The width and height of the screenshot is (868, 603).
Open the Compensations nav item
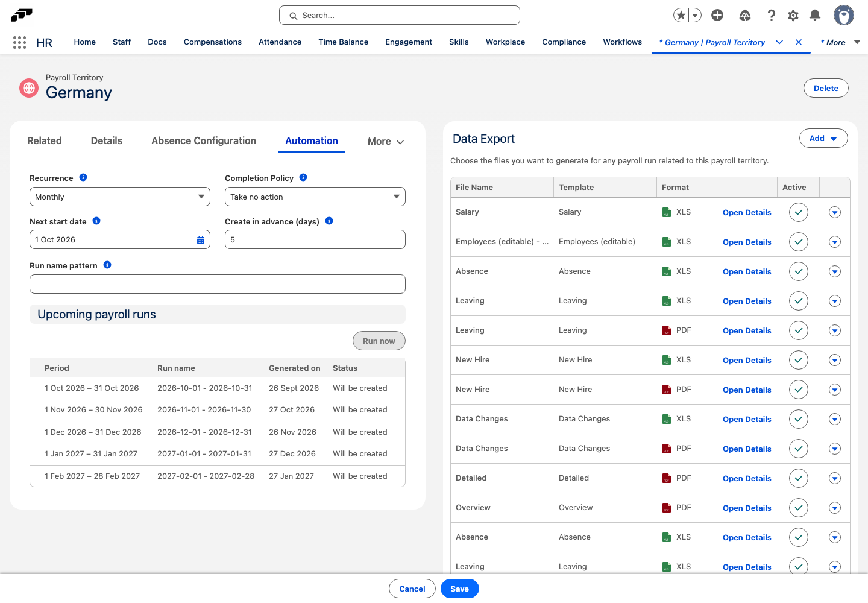click(x=213, y=42)
